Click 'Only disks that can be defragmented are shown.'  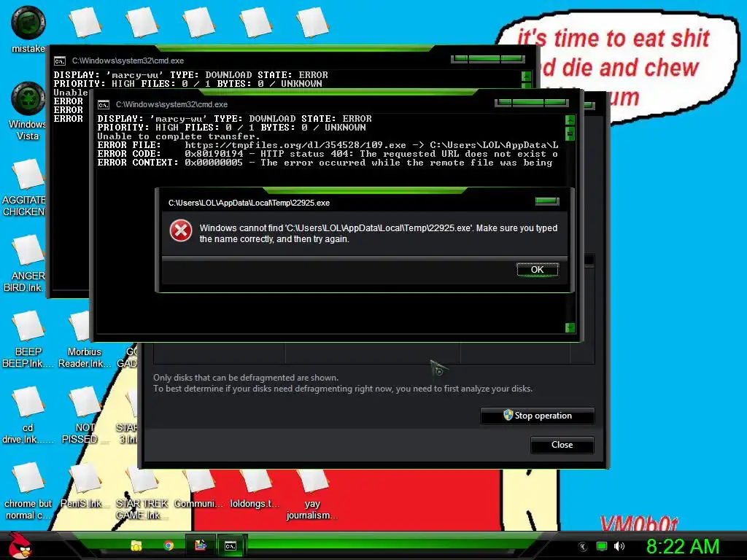pyautogui.click(x=246, y=378)
